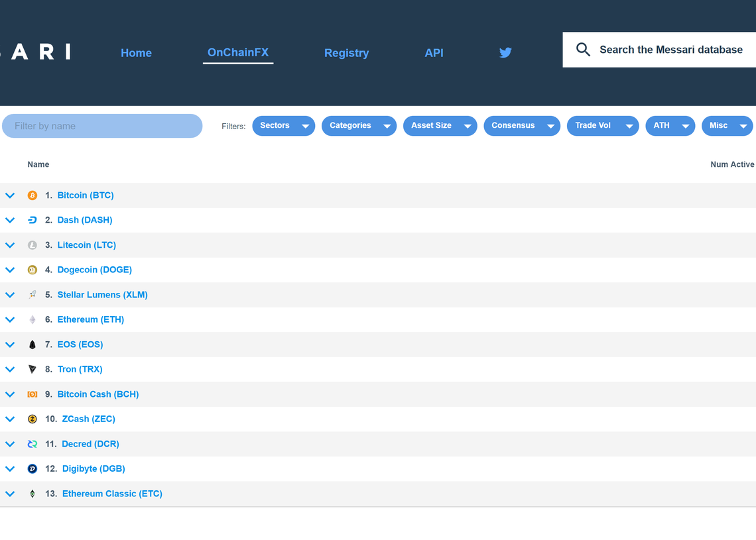This screenshot has height=540, width=756.
Task: Expand the Bitcoin Cash row chevron
Action: tap(10, 394)
